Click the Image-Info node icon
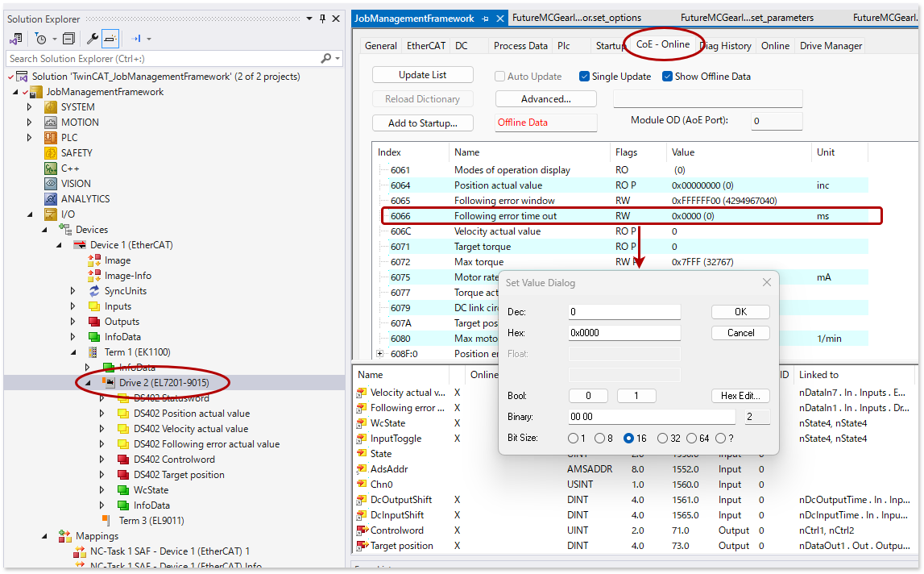This screenshot has width=924, height=574. click(x=94, y=276)
